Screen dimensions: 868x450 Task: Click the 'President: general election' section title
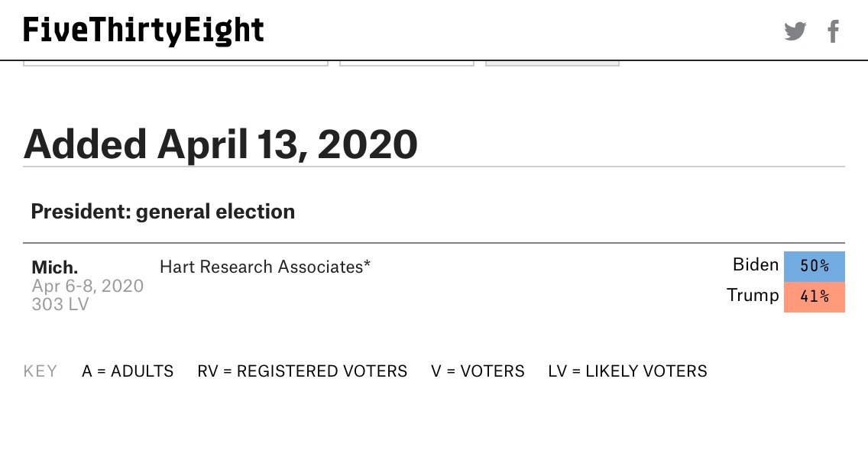[163, 212]
